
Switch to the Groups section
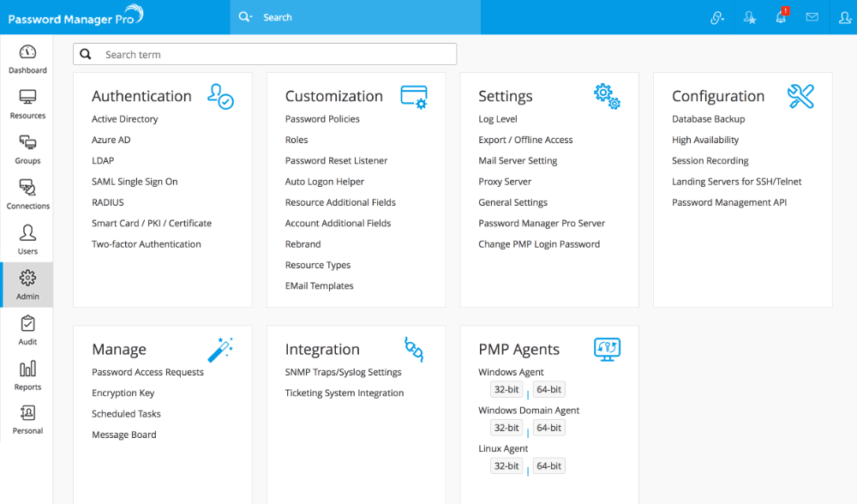27,149
